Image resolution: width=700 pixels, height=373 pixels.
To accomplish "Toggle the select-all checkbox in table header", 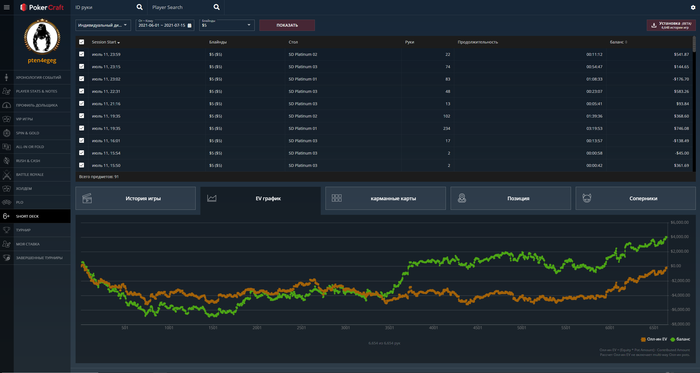I will (81, 42).
